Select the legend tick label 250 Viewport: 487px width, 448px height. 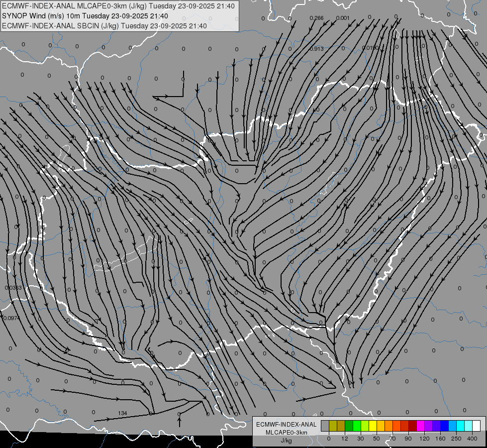[456, 439]
